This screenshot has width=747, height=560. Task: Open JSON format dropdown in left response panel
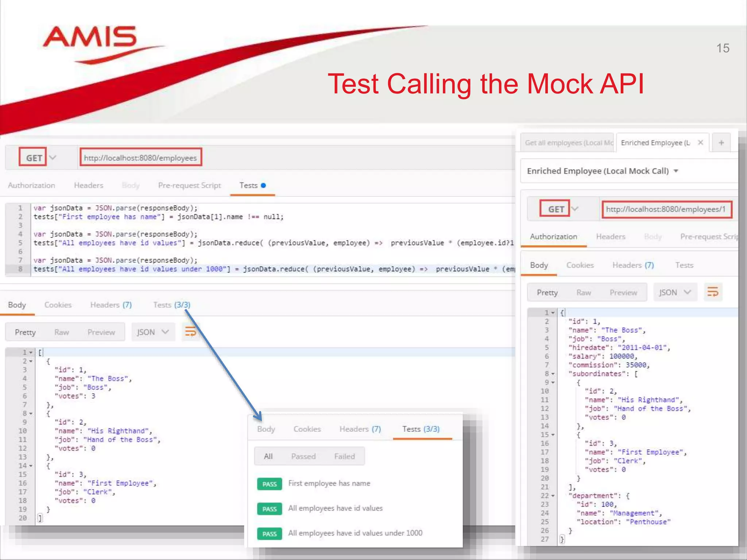[x=153, y=332]
